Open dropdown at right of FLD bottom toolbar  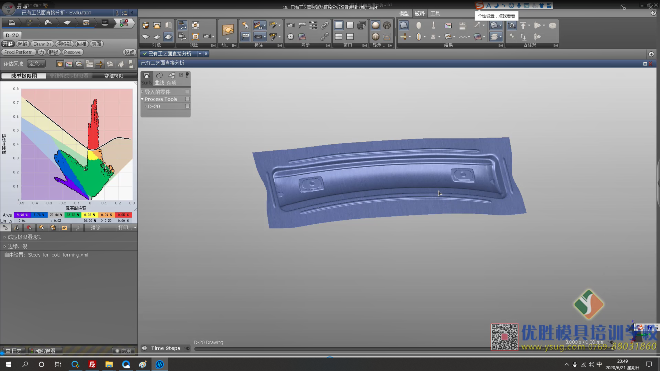point(134,228)
